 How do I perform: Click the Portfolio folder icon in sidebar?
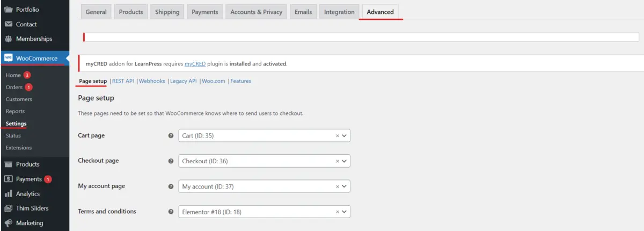pos(9,10)
